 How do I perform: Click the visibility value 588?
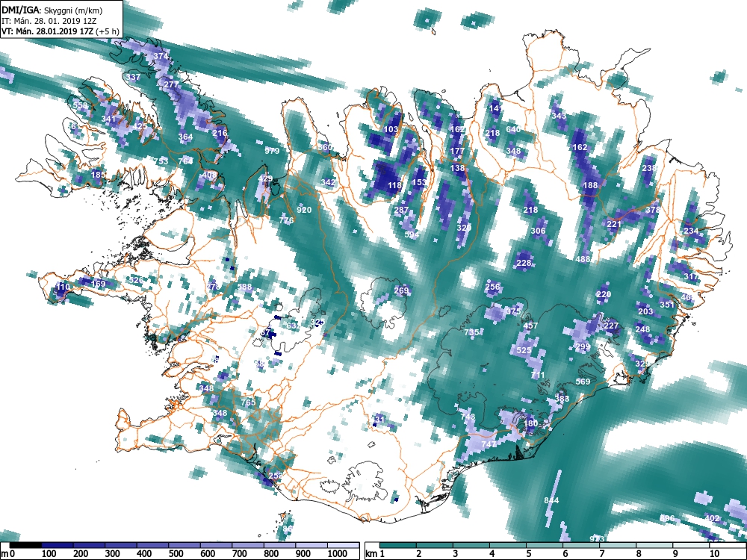244,287
